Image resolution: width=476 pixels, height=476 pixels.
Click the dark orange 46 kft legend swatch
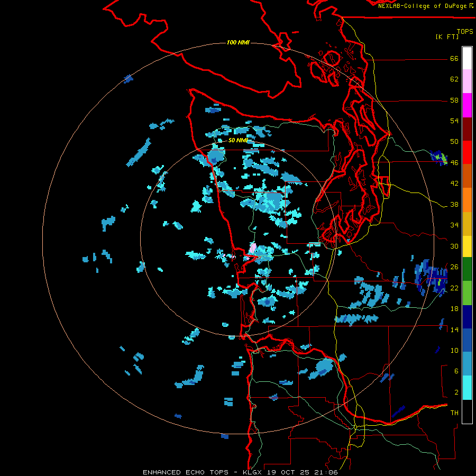pos(467,176)
